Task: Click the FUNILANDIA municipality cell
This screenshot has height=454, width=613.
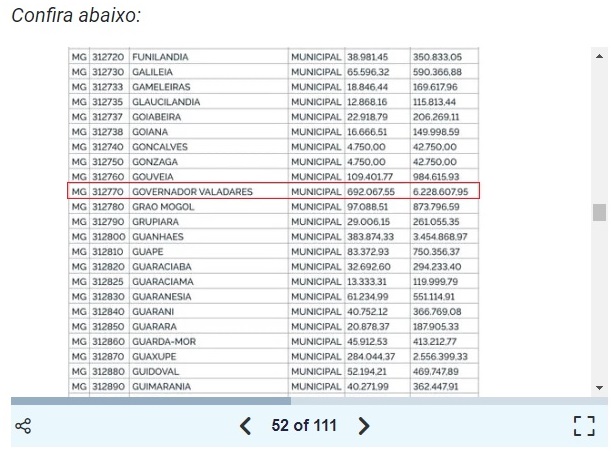Action: coord(160,57)
